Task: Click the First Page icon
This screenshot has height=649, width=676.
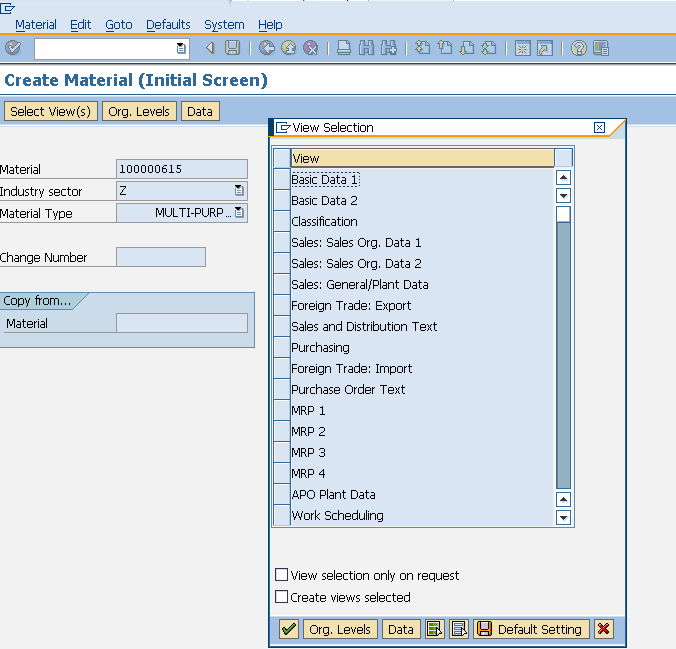Action: [422, 48]
